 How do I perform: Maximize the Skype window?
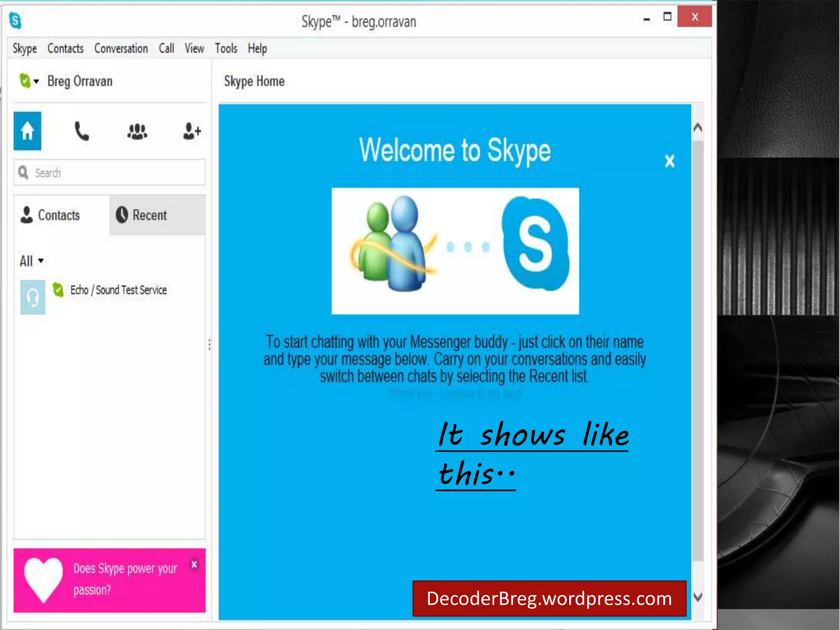(x=667, y=17)
